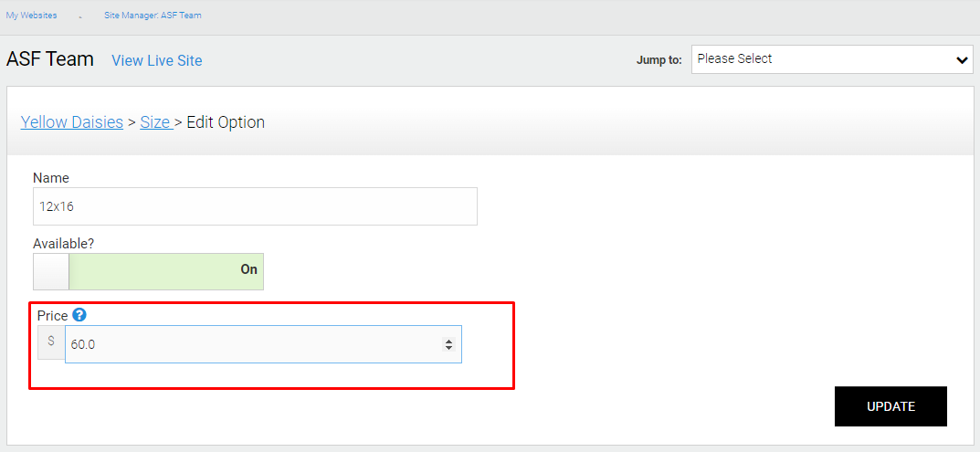Go to the My Websites breadcrumb

[x=31, y=15]
